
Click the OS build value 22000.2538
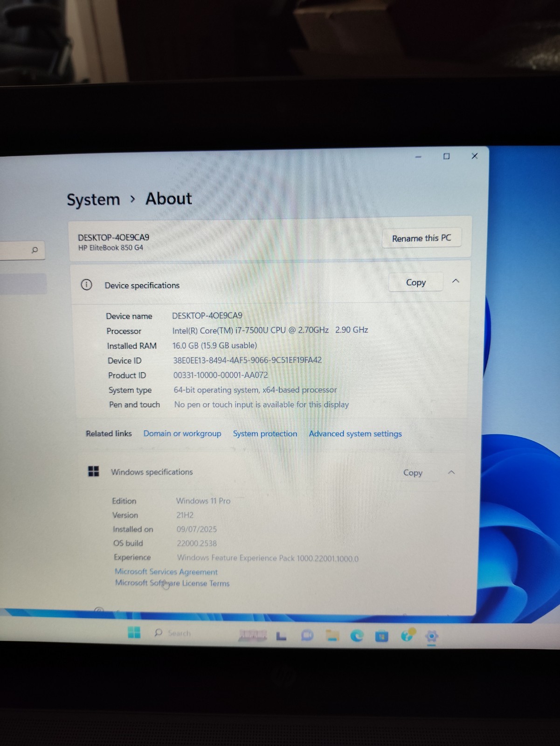coord(197,543)
